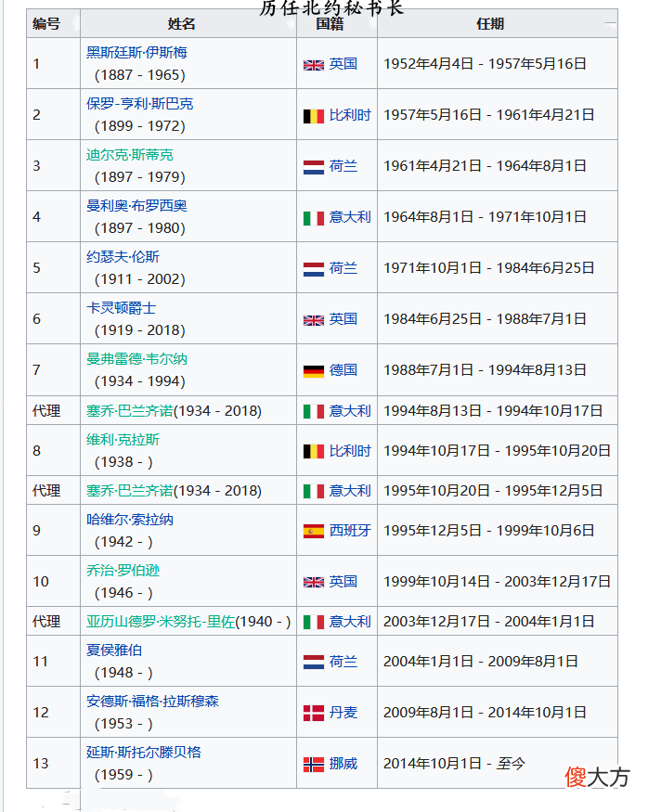Click the Spanish flag in 哈维尔·索拉纳 row

point(314,532)
